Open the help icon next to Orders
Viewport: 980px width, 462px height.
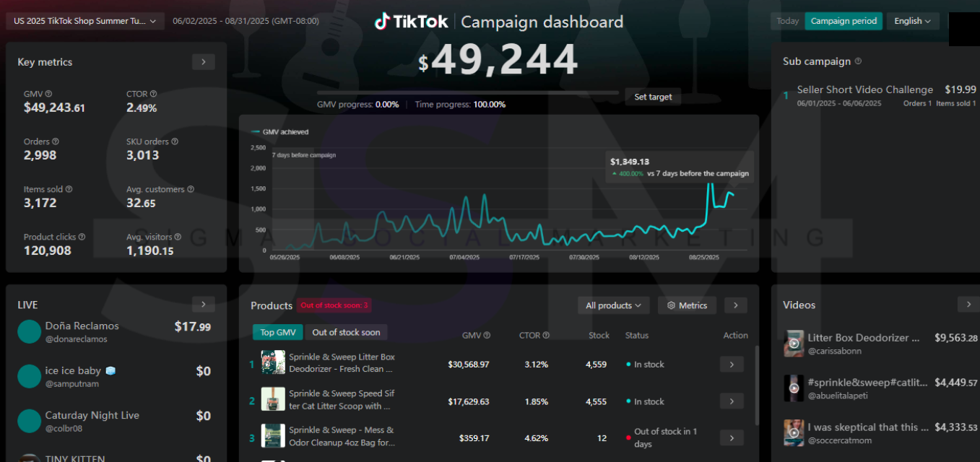pos(56,141)
